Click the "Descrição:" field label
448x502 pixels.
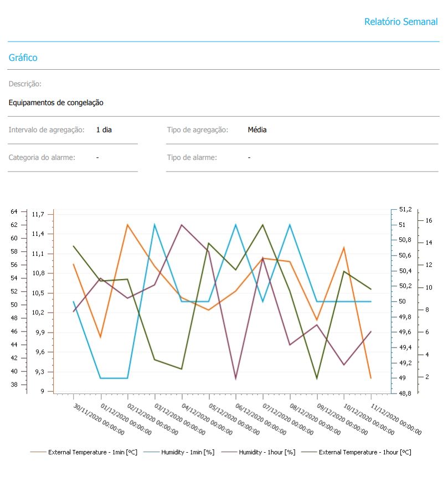[25, 84]
